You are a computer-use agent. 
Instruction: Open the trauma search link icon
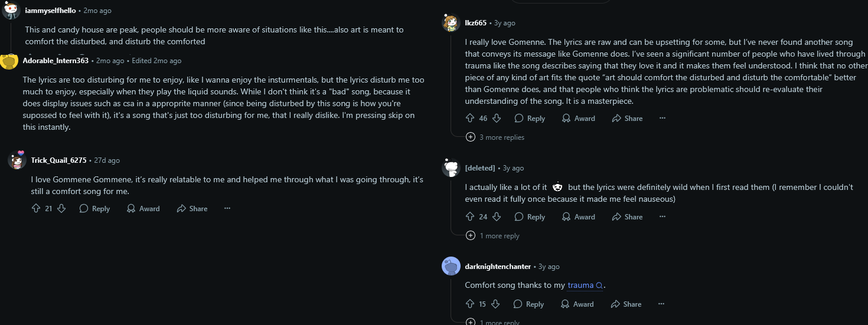(599, 285)
